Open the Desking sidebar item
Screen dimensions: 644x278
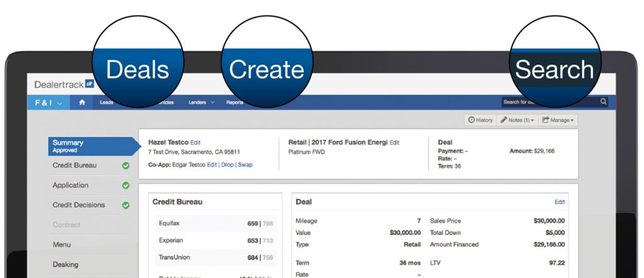coord(65,264)
